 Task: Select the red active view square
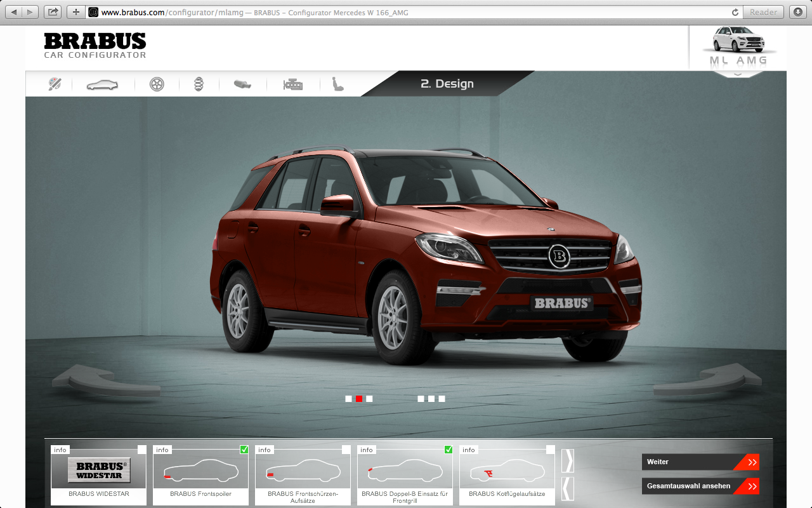tap(359, 399)
